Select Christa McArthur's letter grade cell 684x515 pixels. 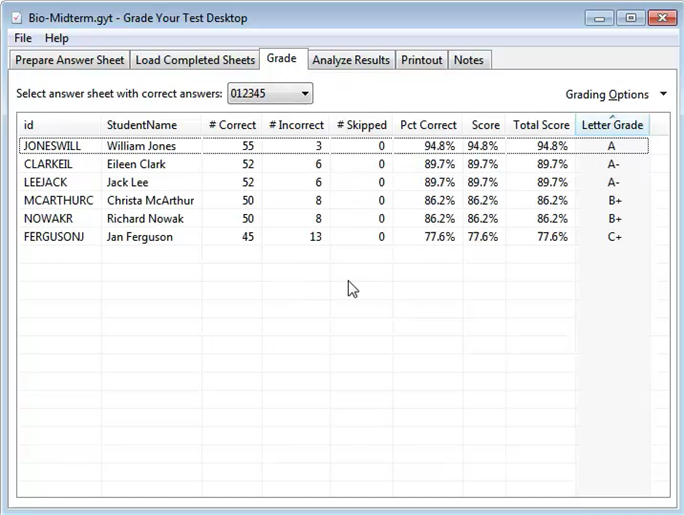pyautogui.click(x=612, y=200)
